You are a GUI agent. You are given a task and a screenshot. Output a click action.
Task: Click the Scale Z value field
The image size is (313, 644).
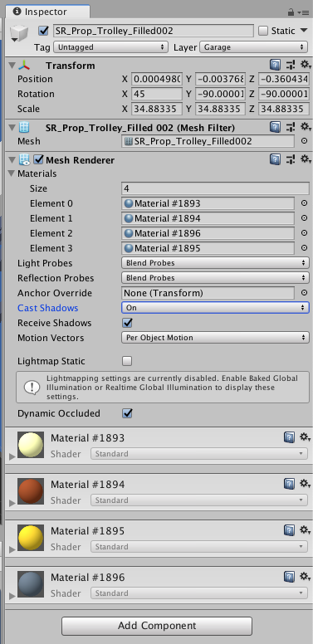(x=284, y=109)
